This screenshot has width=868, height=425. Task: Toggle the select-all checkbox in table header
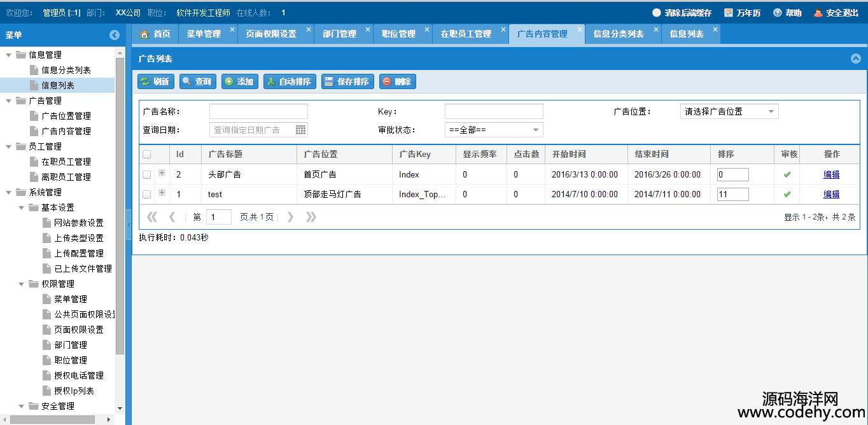point(147,154)
